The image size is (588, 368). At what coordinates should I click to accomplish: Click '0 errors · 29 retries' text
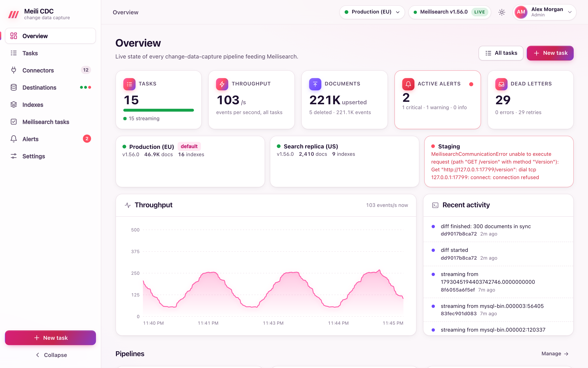[x=518, y=112]
